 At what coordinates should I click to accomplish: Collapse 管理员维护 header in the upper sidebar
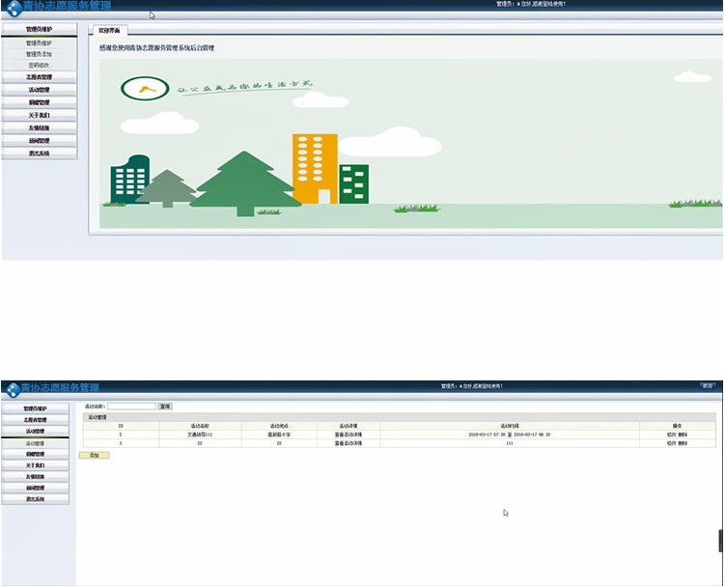[x=40, y=30]
